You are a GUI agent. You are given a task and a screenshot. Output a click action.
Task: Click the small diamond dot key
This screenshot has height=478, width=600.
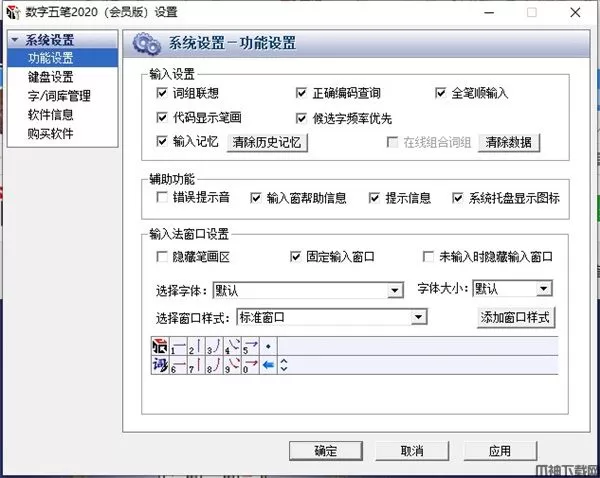tap(268, 346)
